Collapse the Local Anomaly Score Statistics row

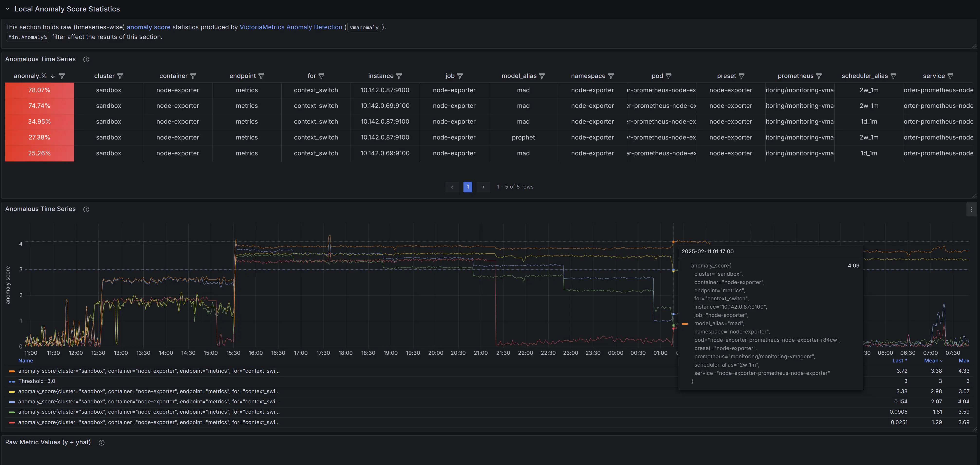[8, 9]
